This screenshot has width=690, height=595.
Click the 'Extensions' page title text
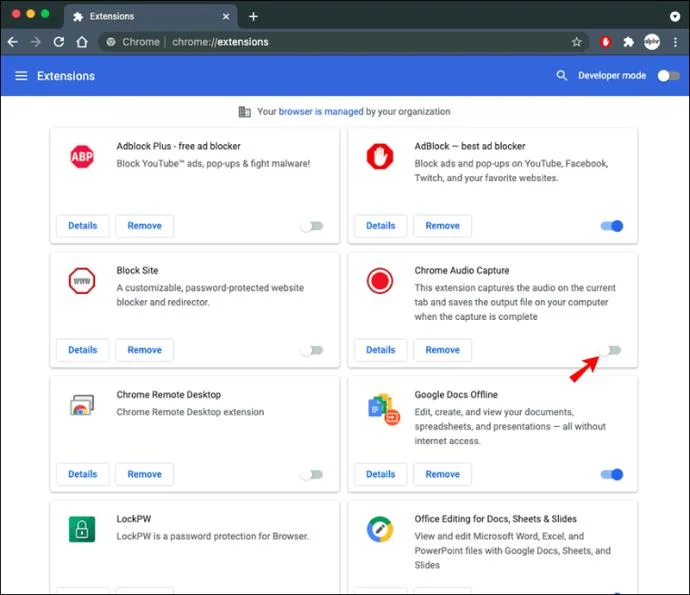click(x=66, y=76)
